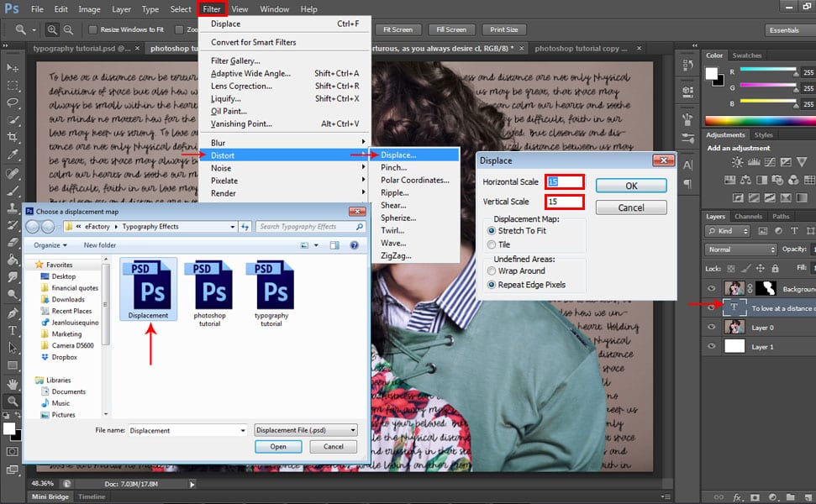This screenshot has height=504, width=816.
Task: Open the Filter menu
Action: (x=212, y=9)
